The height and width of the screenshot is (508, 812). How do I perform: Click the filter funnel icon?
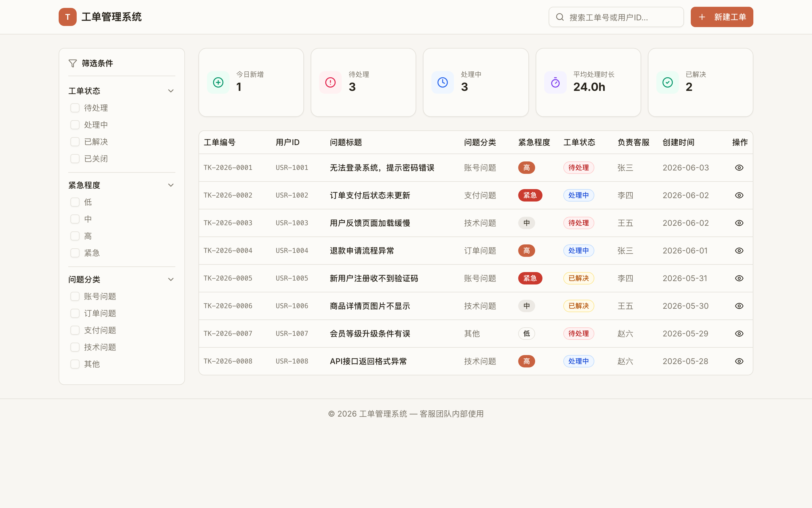tap(72, 63)
